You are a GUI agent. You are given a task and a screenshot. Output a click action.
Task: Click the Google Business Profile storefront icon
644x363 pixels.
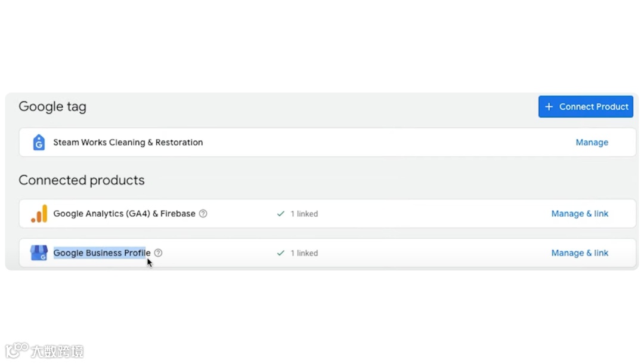coord(39,253)
